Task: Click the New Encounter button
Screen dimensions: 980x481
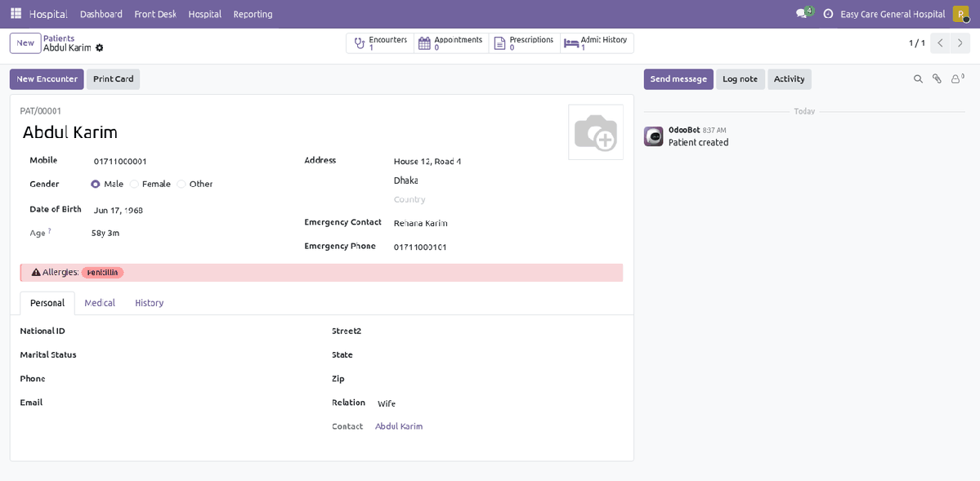Action: pos(47,79)
